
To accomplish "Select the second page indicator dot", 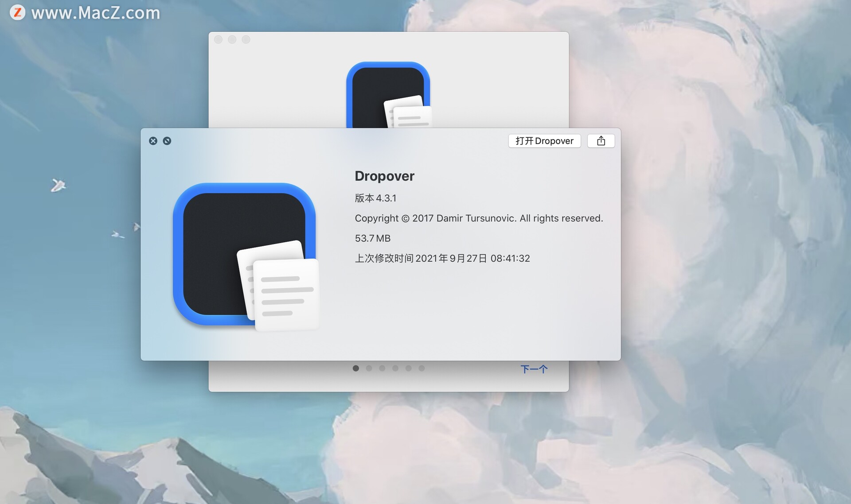I will (369, 368).
